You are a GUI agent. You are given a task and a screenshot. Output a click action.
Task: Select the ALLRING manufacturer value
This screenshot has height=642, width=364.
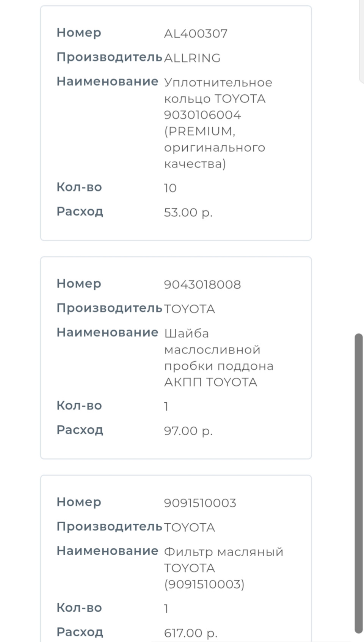[192, 58]
